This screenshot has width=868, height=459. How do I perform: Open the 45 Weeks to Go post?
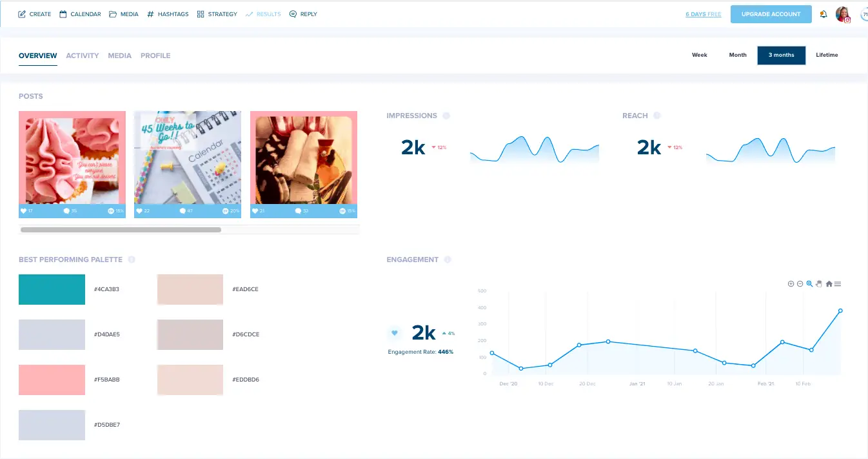[188, 158]
